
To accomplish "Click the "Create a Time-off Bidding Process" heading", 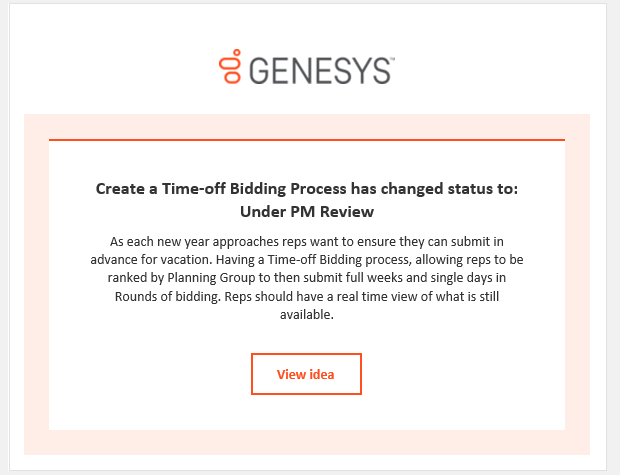I will coord(306,188).
